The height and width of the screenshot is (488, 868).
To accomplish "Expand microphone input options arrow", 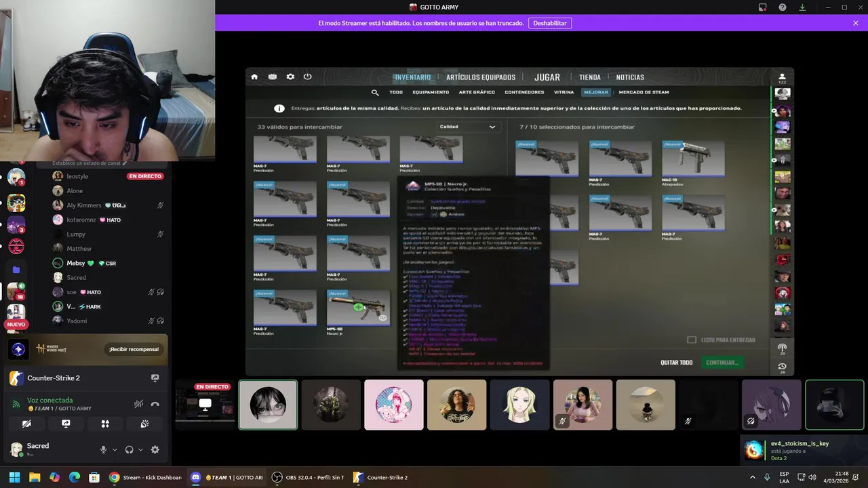I will click(115, 449).
